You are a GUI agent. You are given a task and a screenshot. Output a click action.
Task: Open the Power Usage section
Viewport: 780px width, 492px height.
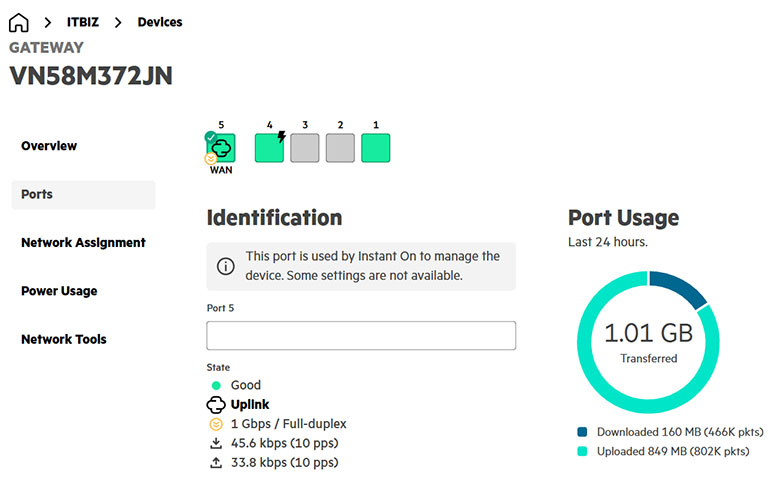point(59,291)
